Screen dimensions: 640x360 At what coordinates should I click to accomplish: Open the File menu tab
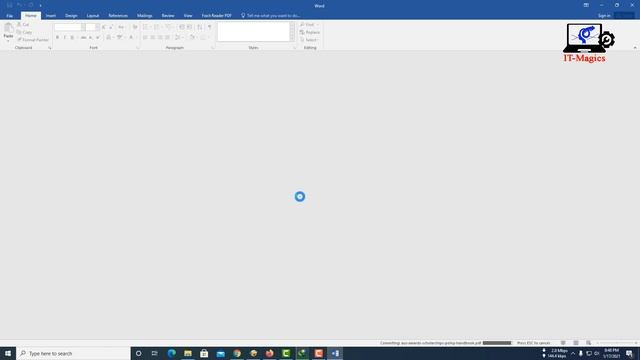[x=9, y=16]
